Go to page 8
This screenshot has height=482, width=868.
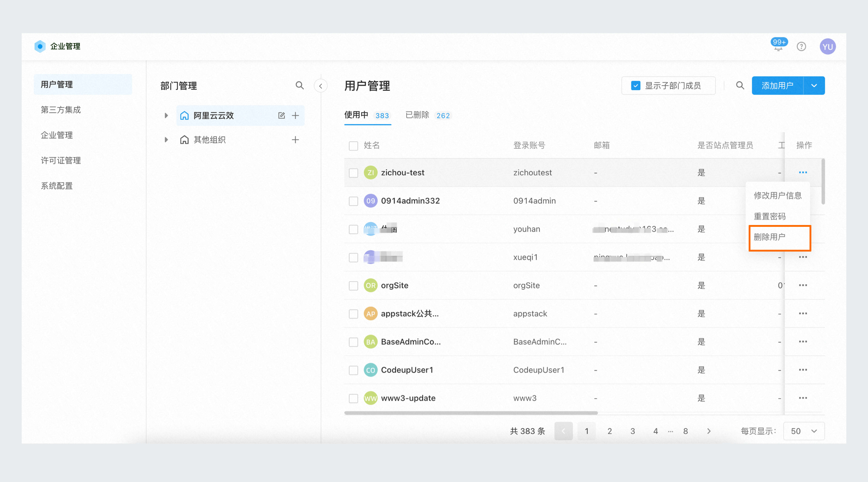pos(685,431)
